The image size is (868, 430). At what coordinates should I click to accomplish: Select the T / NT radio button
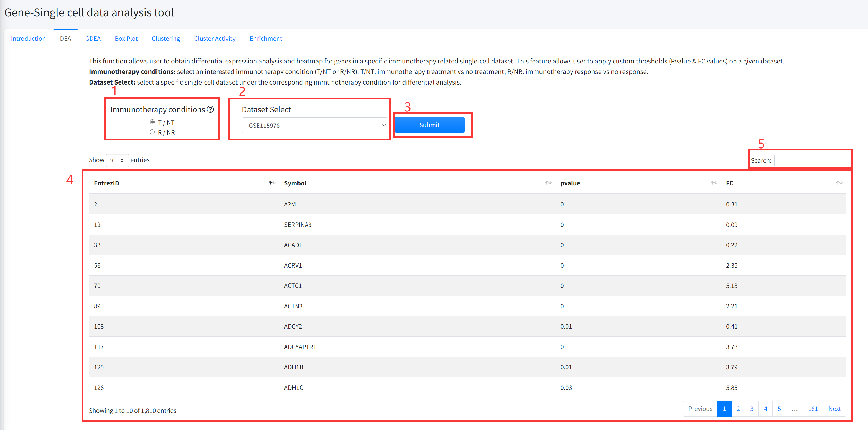[152, 122]
